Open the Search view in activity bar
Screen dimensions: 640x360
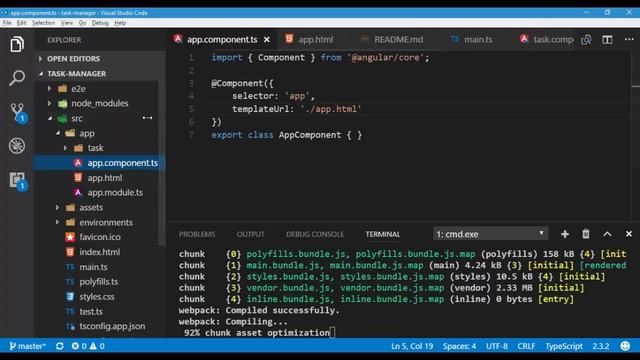tap(17, 78)
